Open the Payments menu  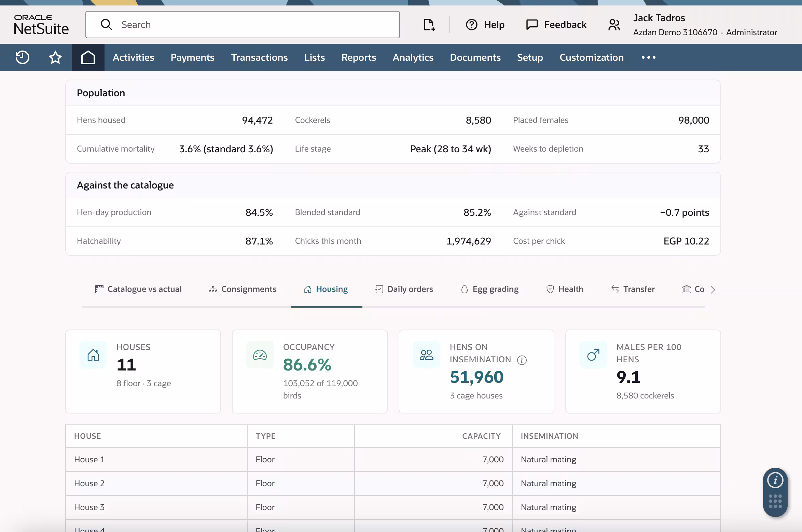click(x=193, y=57)
